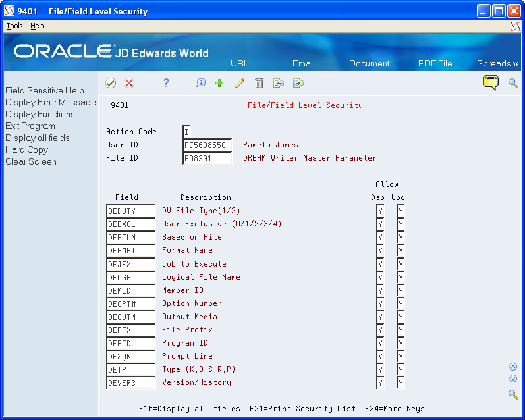Click the File ID input field

207,158
